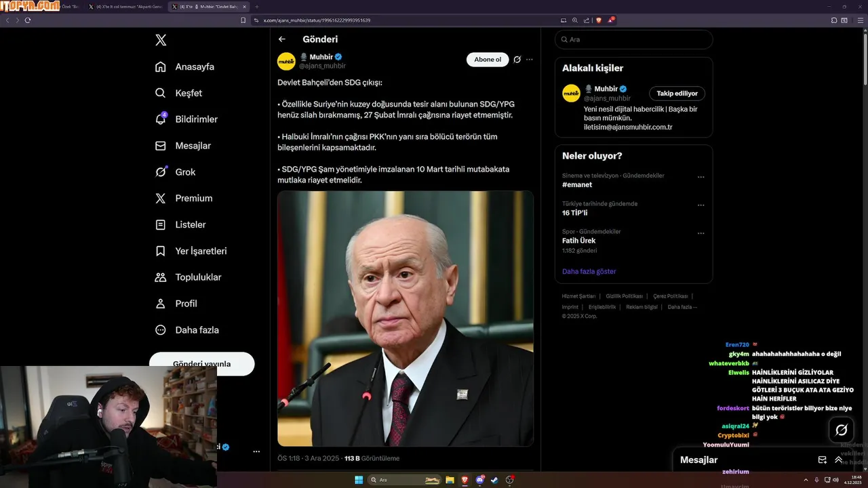Open more options for 16 TİP'li trend
Image resolution: width=868 pixels, height=488 pixels.
pyautogui.click(x=701, y=205)
